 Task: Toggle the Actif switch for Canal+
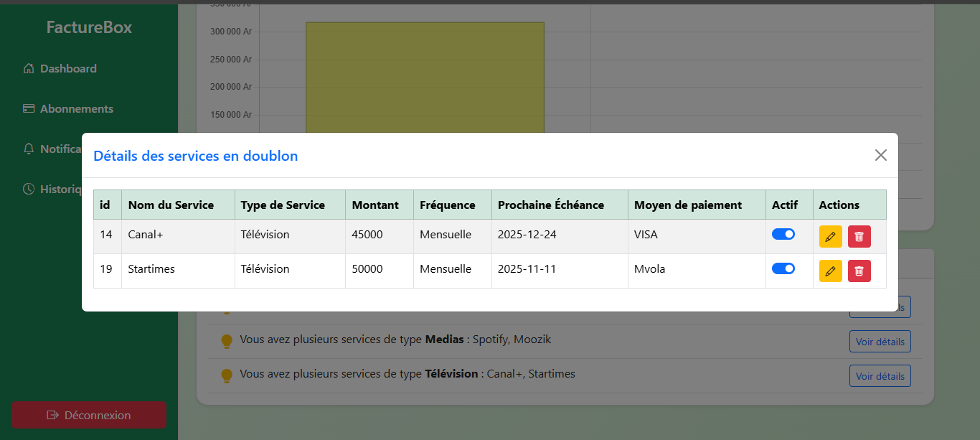783,234
